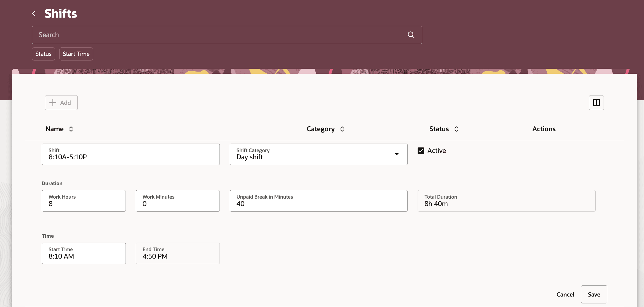Click the Work Hours field
Screen dimensions: 644x307
84,201
